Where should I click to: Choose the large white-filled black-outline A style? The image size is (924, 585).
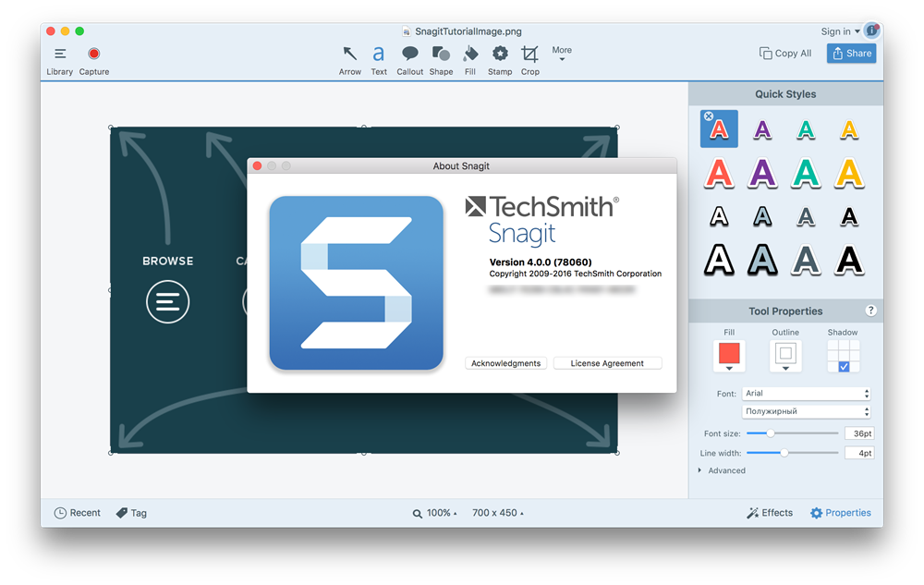tap(719, 261)
